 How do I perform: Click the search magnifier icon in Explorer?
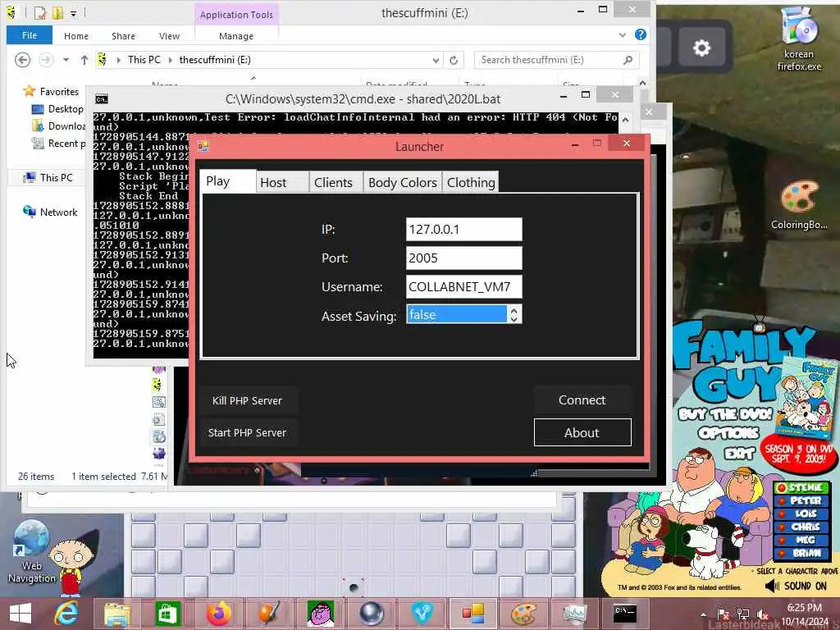point(628,60)
